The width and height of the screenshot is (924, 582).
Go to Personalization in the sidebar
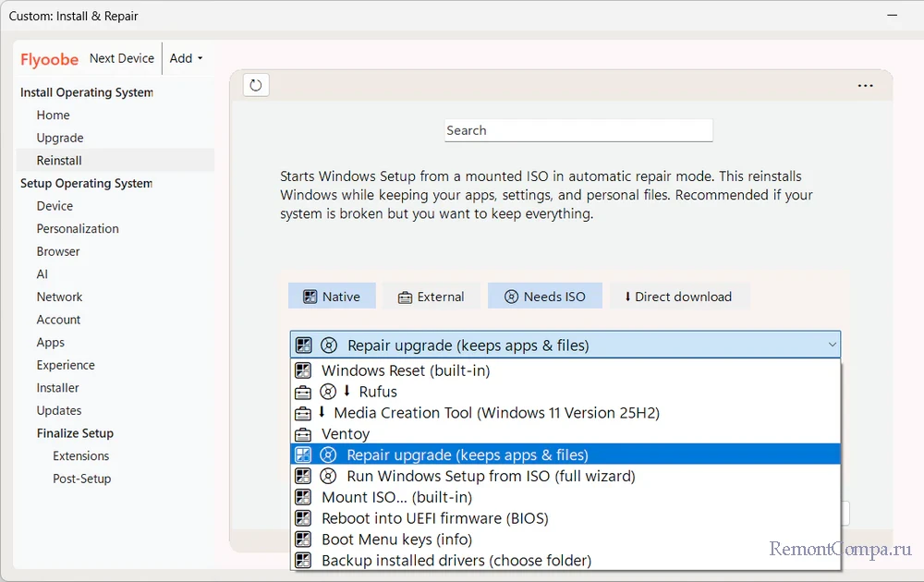[78, 229]
